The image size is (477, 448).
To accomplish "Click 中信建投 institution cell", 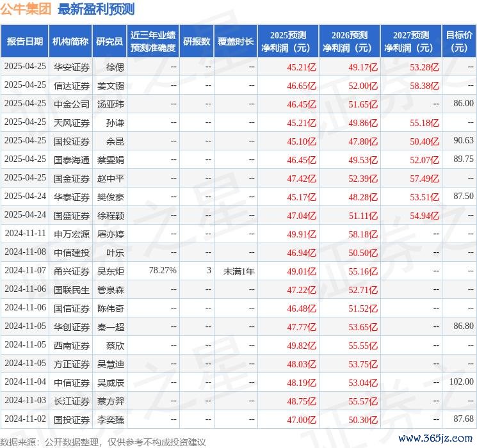I will [72, 253].
